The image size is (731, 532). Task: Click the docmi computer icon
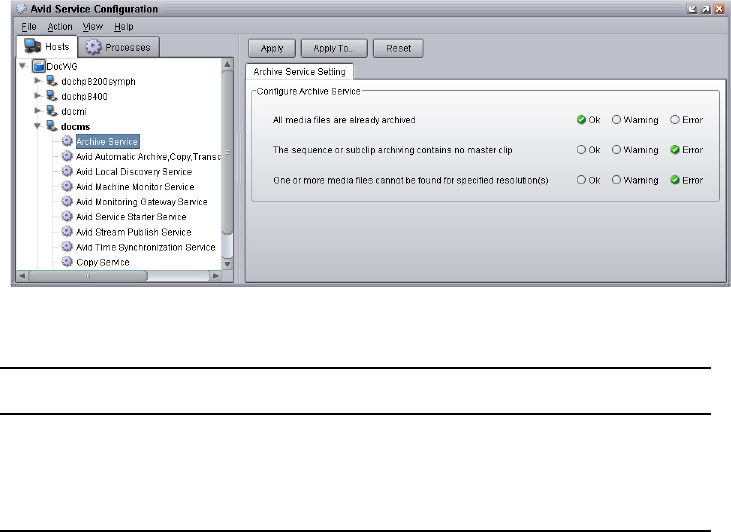(52, 111)
